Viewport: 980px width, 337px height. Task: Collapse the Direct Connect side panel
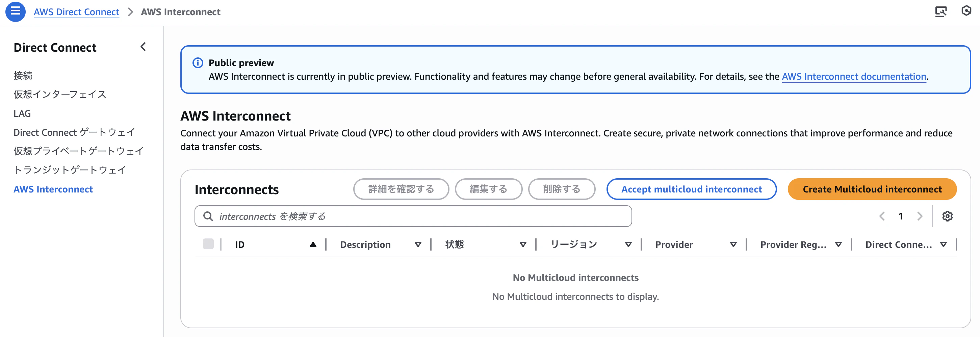click(143, 47)
